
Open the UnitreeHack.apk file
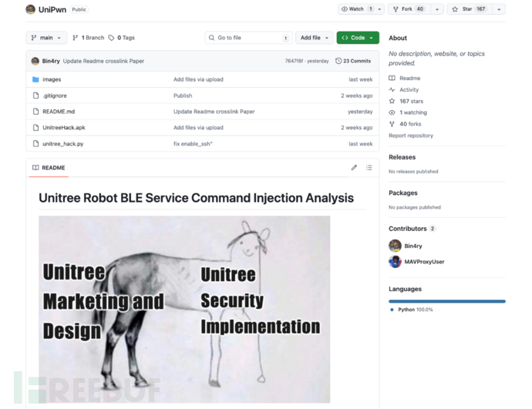[x=64, y=128]
